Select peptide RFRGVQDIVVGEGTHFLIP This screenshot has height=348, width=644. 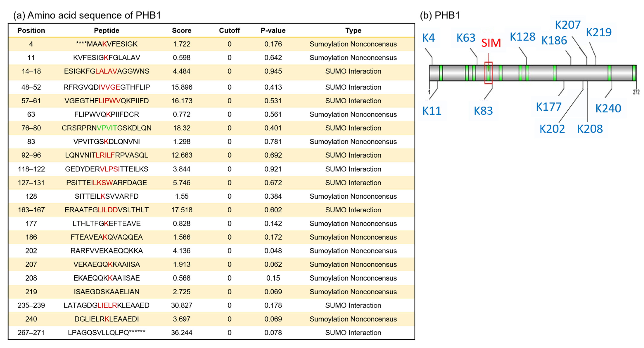[x=107, y=87]
